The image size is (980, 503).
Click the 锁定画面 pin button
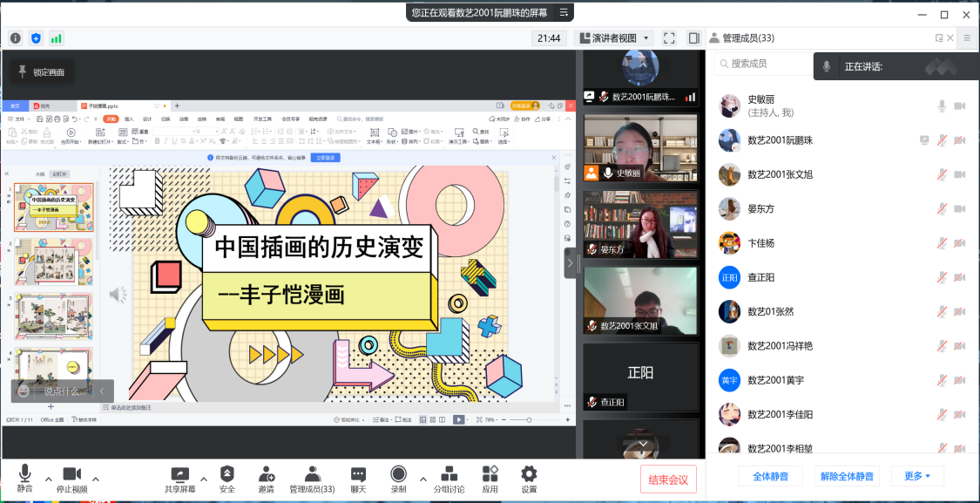(41, 72)
